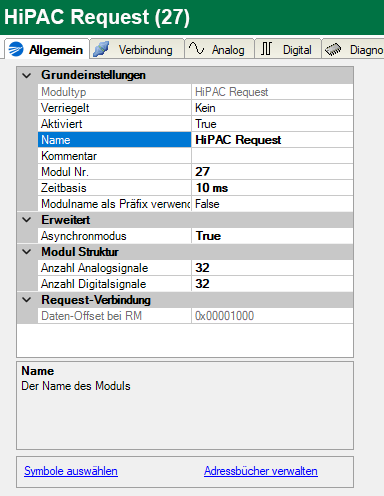Open the Verriegelt value Kein

pos(272,108)
